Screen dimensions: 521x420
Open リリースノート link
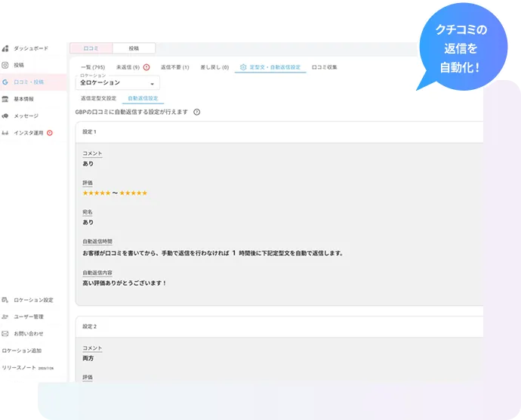pos(28,367)
